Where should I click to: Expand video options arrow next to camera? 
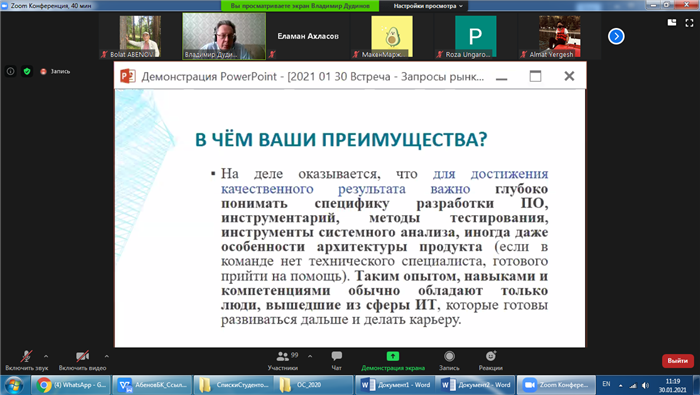(106, 356)
